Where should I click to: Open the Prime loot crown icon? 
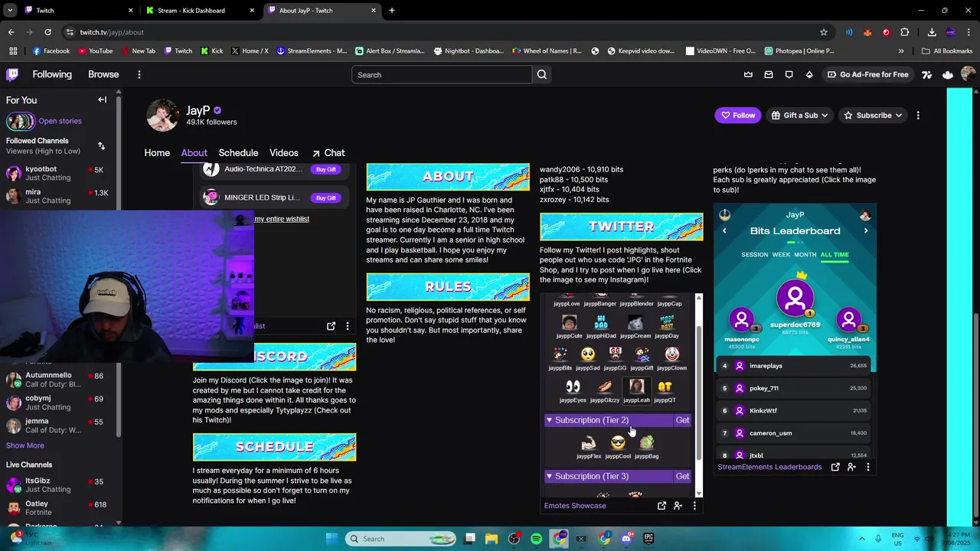[x=748, y=74]
